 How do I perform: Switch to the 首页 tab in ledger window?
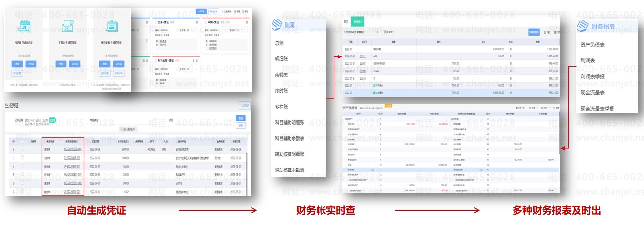click(346, 22)
